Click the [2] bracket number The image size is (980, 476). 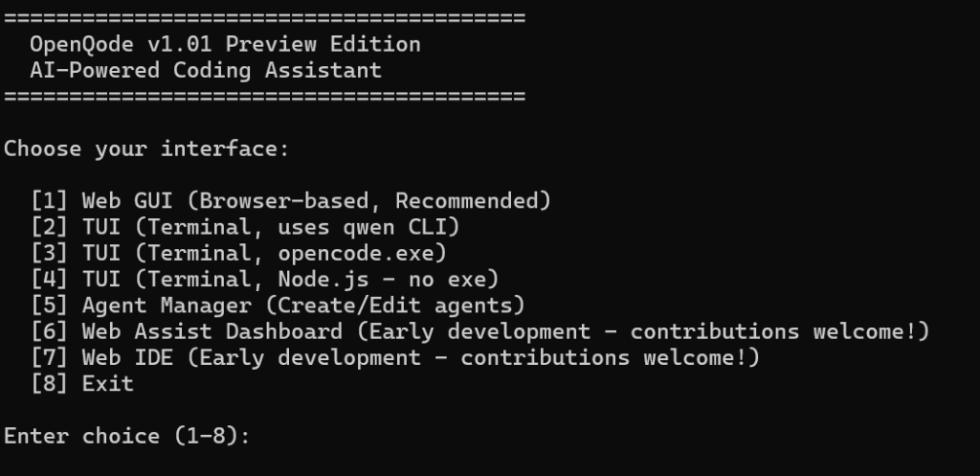click(x=49, y=227)
